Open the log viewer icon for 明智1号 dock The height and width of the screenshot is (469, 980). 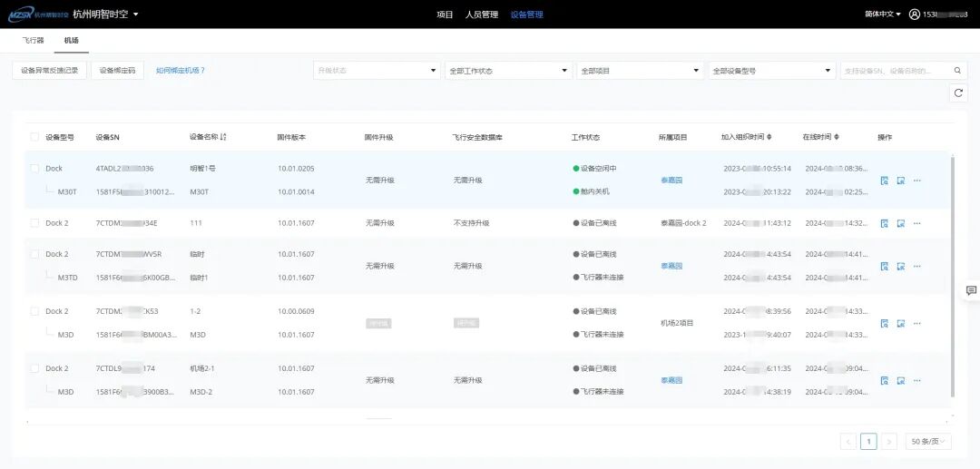pyautogui.click(x=885, y=181)
